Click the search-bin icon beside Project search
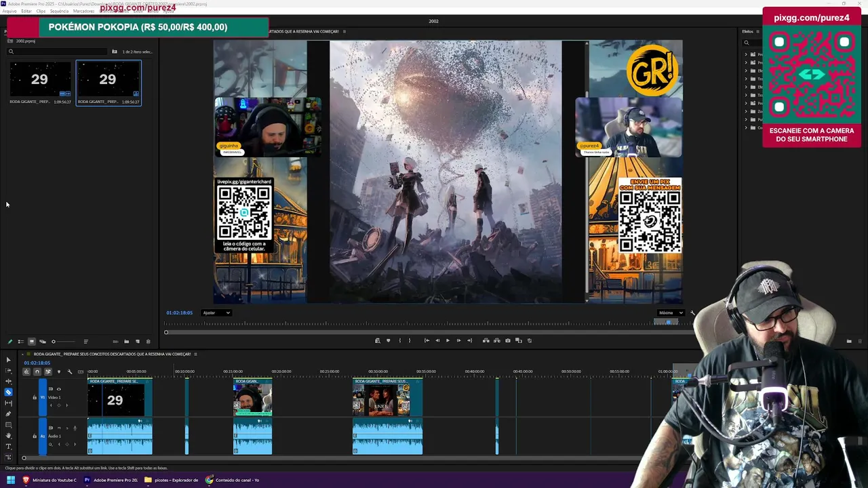868x488 pixels. pyautogui.click(x=115, y=52)
